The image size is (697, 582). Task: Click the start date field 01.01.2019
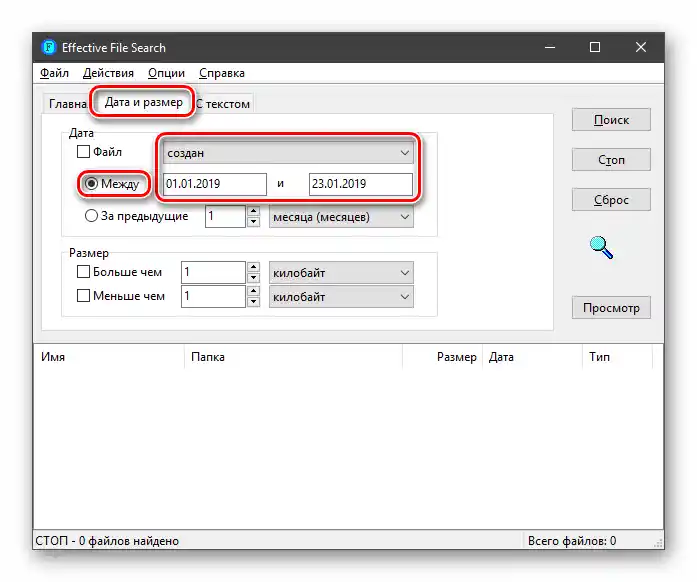coord(215,184)
